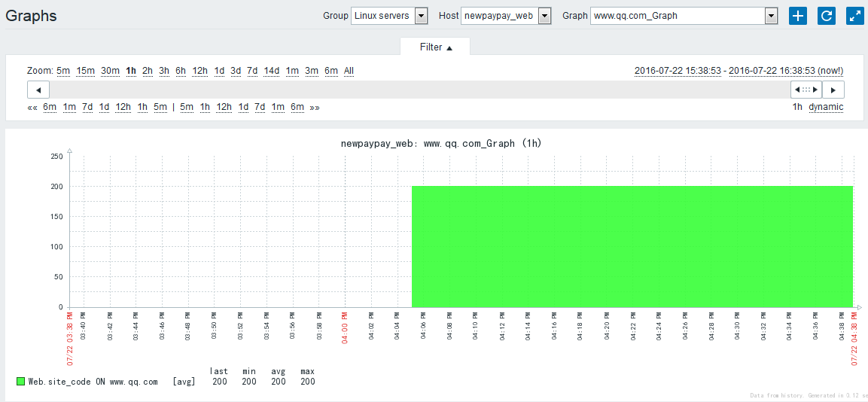Set zoom to 6m in Zoom row
Viewport: 868px width, 402px height.
331,71
